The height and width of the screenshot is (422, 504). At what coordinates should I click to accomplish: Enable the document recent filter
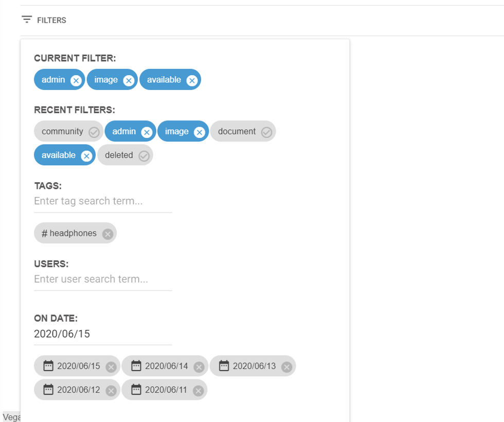tap(266, 132)
